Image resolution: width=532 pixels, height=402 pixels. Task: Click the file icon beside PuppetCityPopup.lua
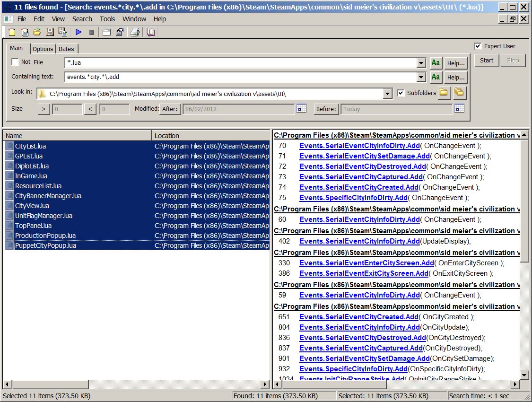coord(9,245)
